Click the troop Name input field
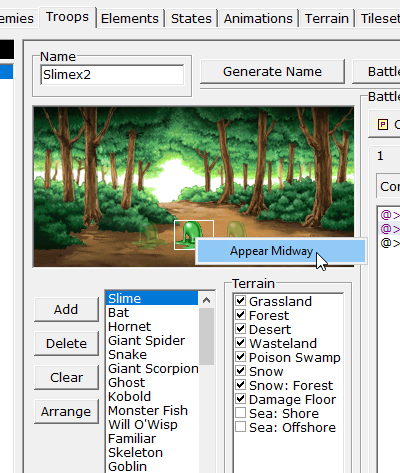 (x=112, y=75)
